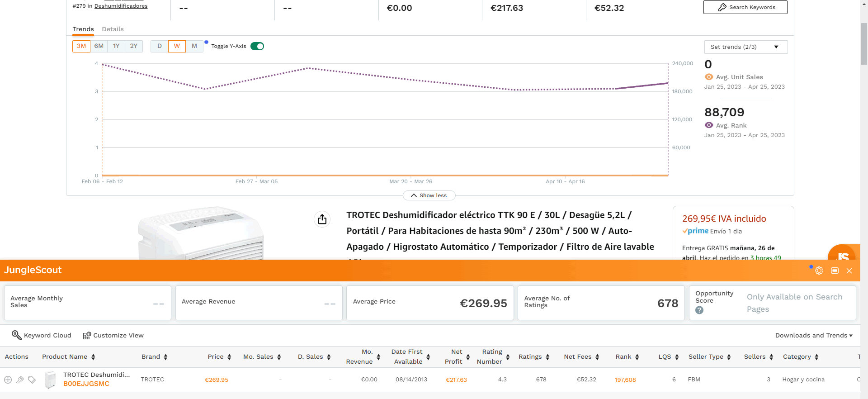Click the Search Keywords button
Viewport: 868px width, 399px height.
[x=745, y=7]
